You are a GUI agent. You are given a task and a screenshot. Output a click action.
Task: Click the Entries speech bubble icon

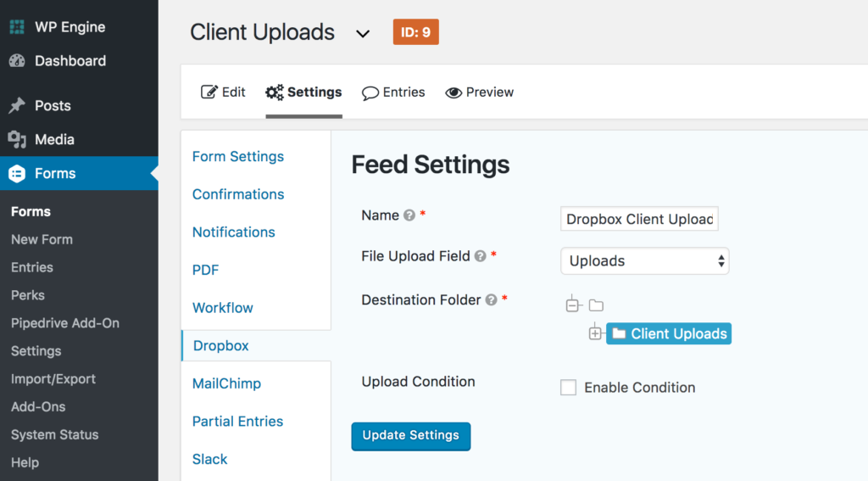(x=370, y=92)
